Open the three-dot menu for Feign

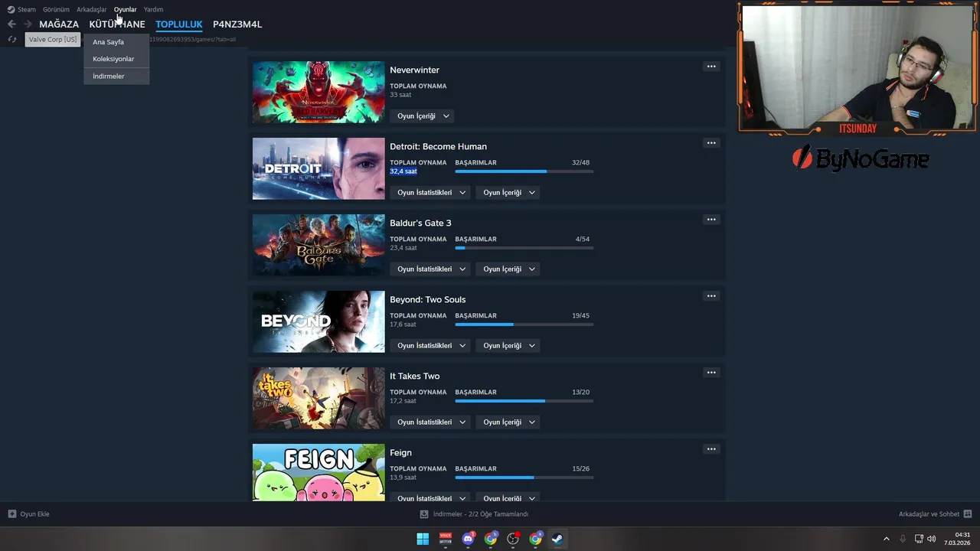click(711, 449)
